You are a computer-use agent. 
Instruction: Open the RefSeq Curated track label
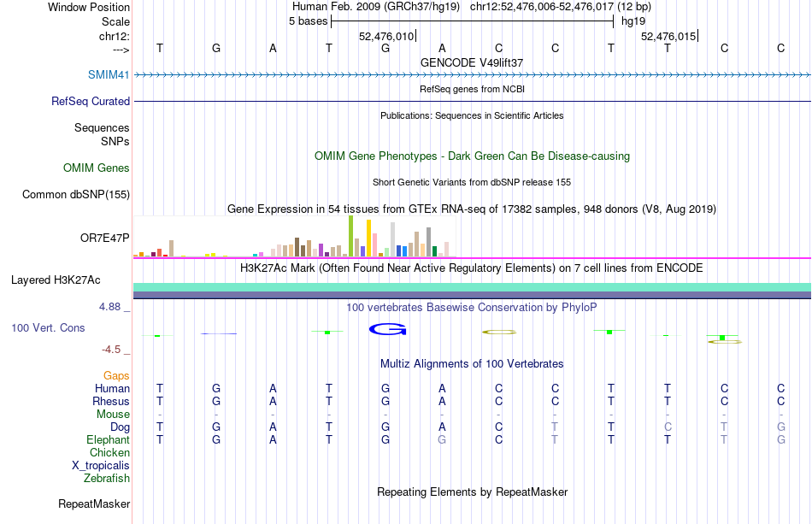click(90, 101)
